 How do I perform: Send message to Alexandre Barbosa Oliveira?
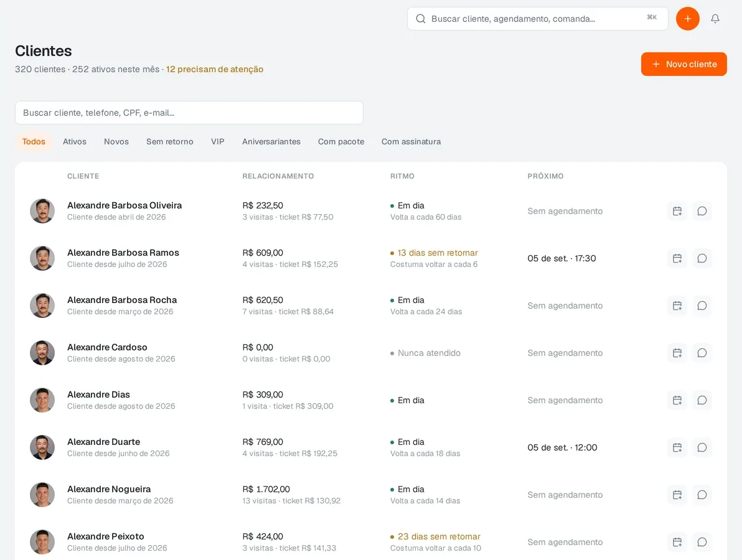(x=702, y=211)
